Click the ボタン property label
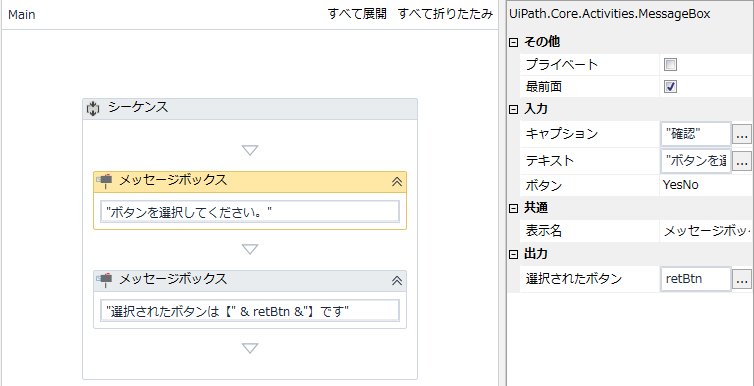The width and height of the screenshot is (754, 386). [x=543, y=185]
